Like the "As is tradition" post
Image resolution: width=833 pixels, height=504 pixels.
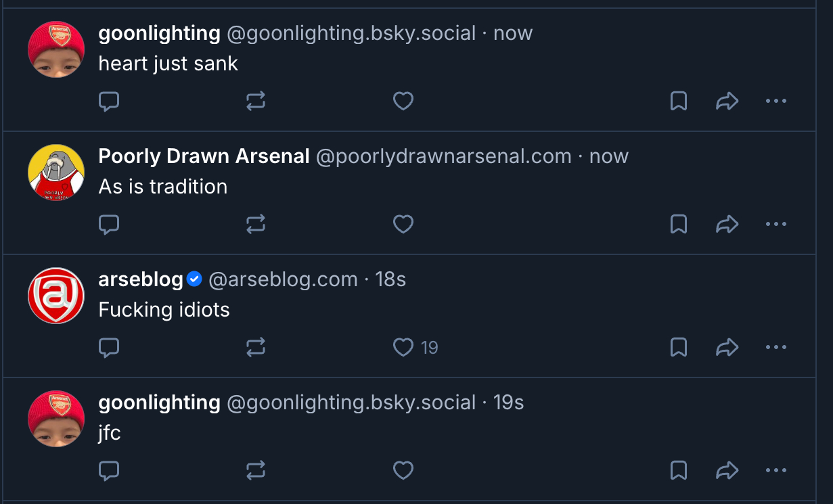tap(403, 225)
